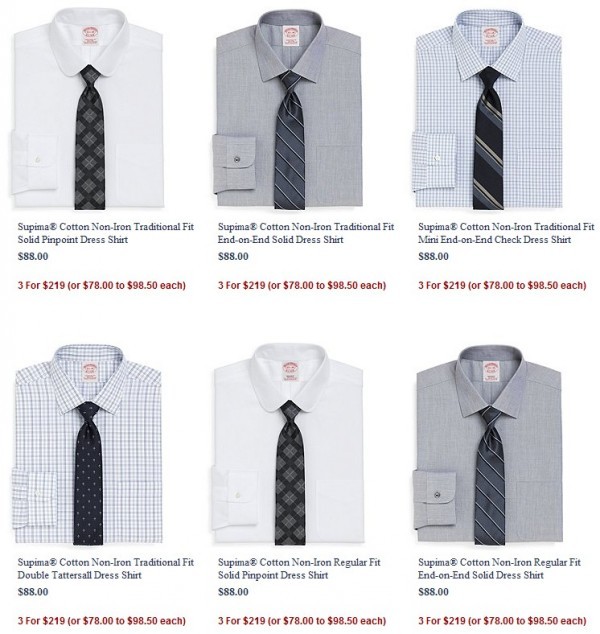Screen dimensions: 600x634
Task: Click Traditional Fit Solid Pinpoint Dress Shirt title
Action: coord(106,233)
